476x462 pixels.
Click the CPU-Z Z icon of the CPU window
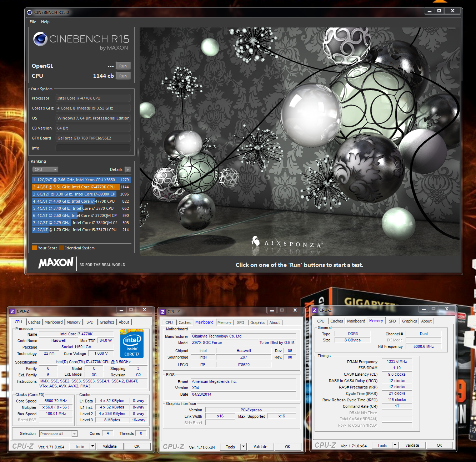[x=12, y=311]
